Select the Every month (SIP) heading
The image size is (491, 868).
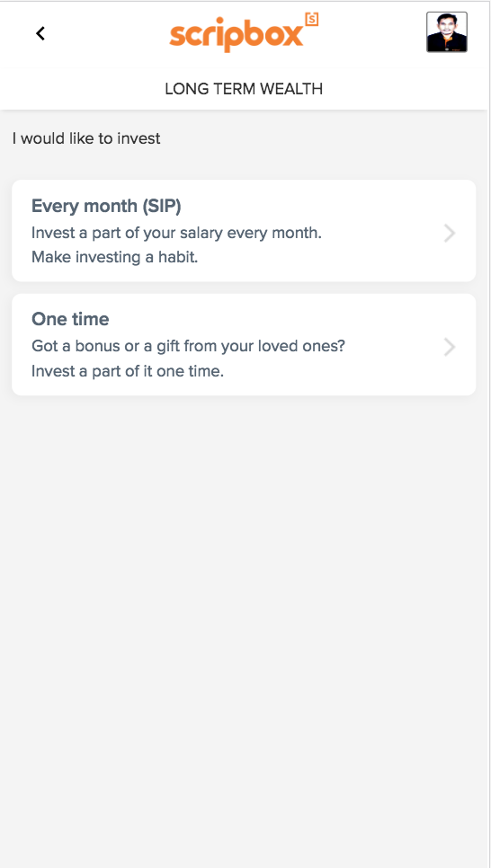click(106, 206)
